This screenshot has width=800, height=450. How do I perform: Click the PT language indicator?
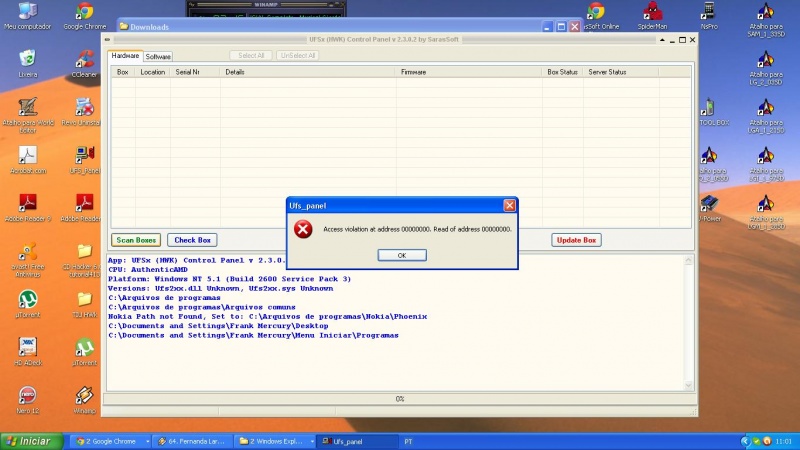[x=408, y=441]
